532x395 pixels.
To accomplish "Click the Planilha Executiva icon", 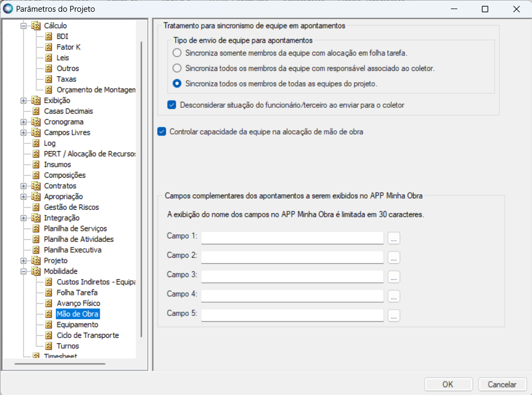I will click(x=36, y=250).
